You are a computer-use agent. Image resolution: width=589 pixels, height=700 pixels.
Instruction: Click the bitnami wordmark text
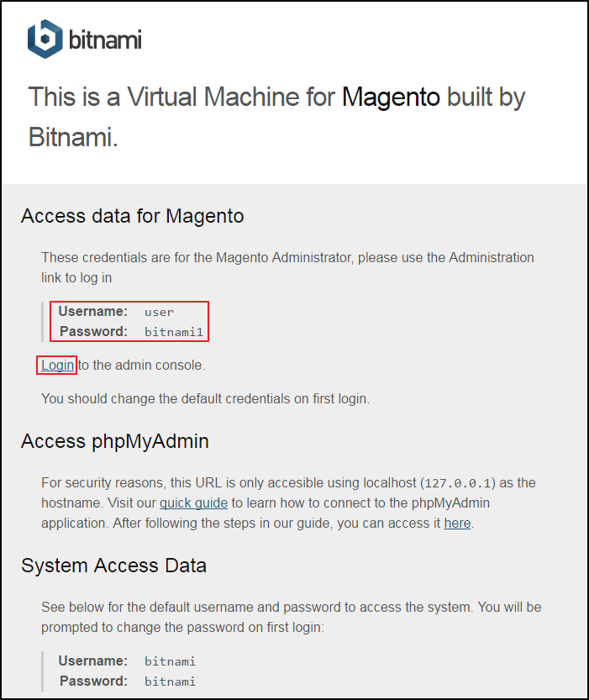[x=105, y=39]
